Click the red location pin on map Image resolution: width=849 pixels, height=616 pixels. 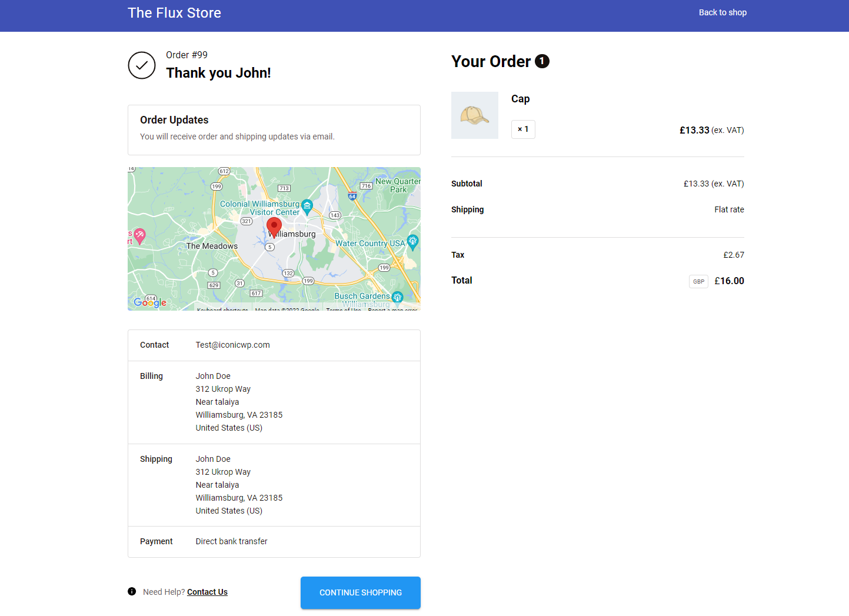274,227
